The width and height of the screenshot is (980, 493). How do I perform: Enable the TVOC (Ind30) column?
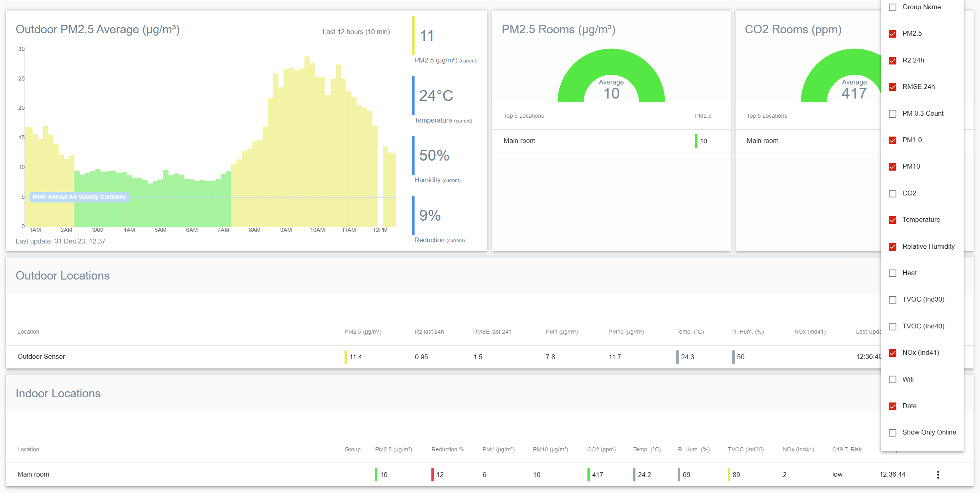pos(892,299)
